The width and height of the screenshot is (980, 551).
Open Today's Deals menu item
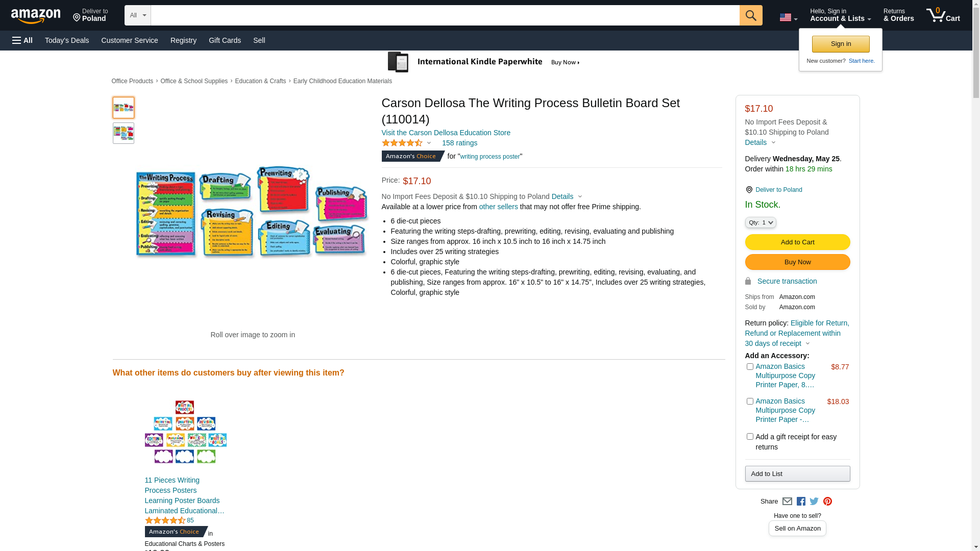coord(67,40)
